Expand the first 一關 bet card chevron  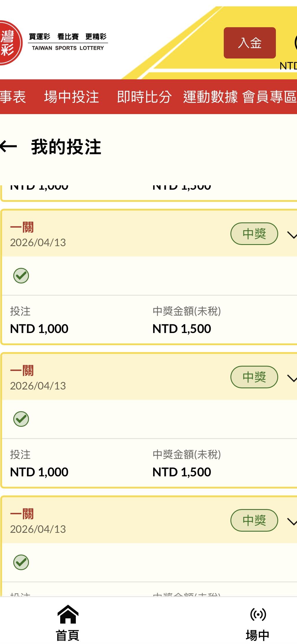tap(292, 235)
